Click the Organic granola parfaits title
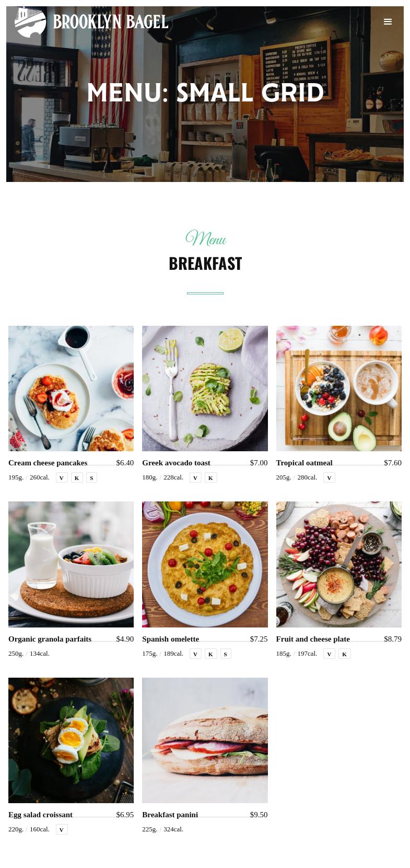Viewport: 410px width, 868px height. (50, 639)
